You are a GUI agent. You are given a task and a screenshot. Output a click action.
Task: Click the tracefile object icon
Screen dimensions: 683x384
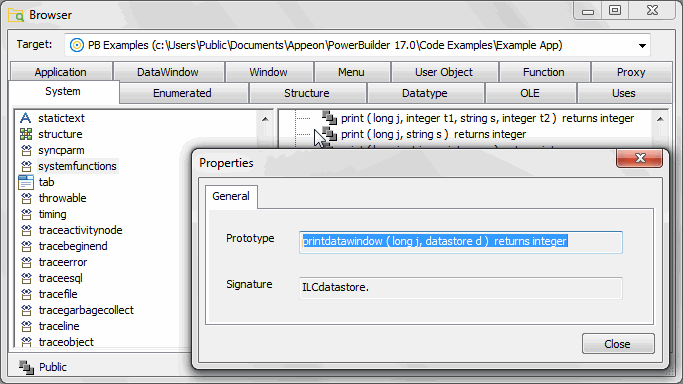point(26,294)
